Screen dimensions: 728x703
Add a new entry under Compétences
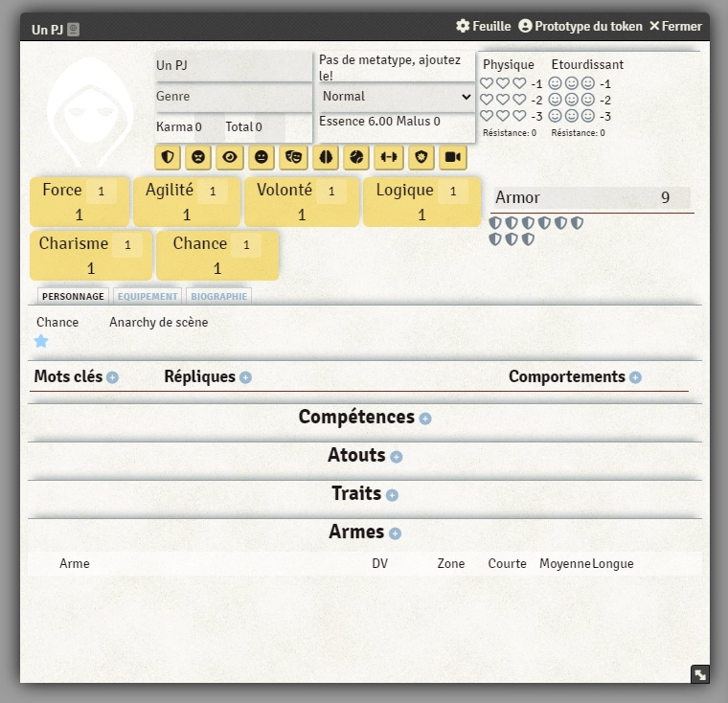[x=425, y=419]
